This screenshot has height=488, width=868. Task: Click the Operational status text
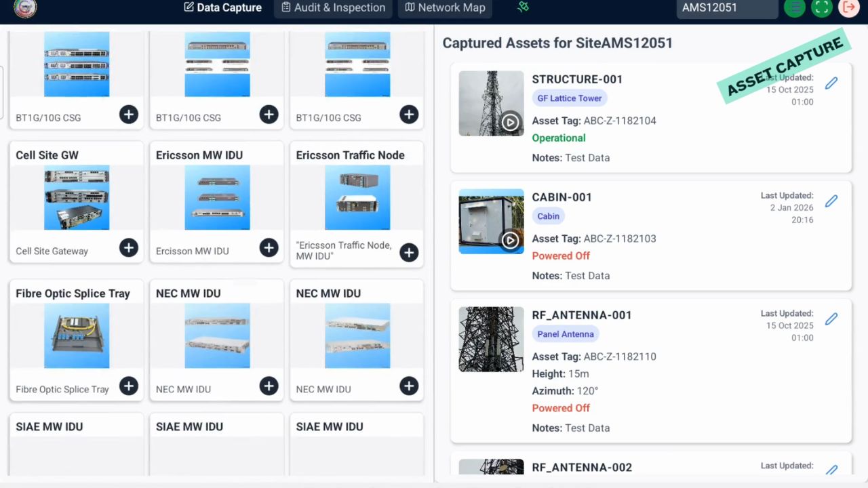pos(559,138)
